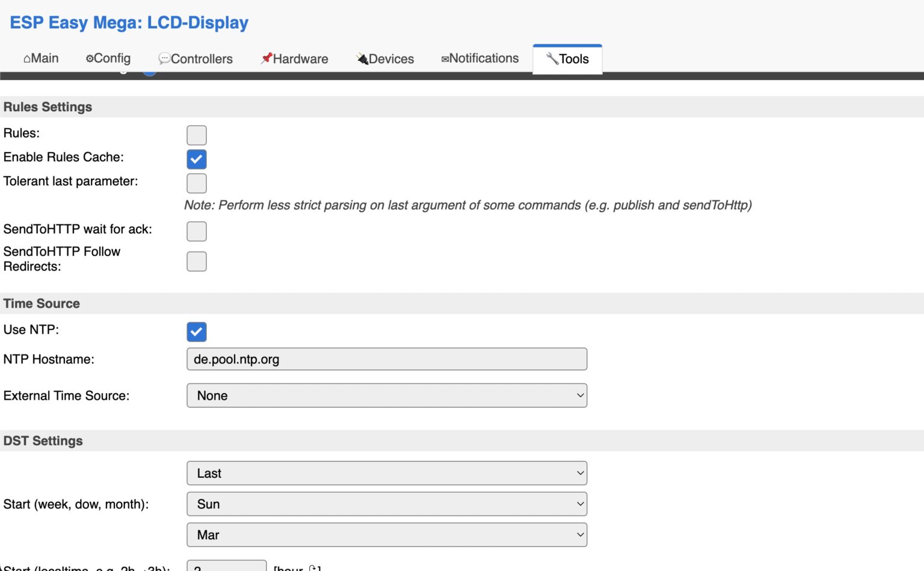Toggle SendToHTTP Follow Redirects checkbox

pos(197,261)
